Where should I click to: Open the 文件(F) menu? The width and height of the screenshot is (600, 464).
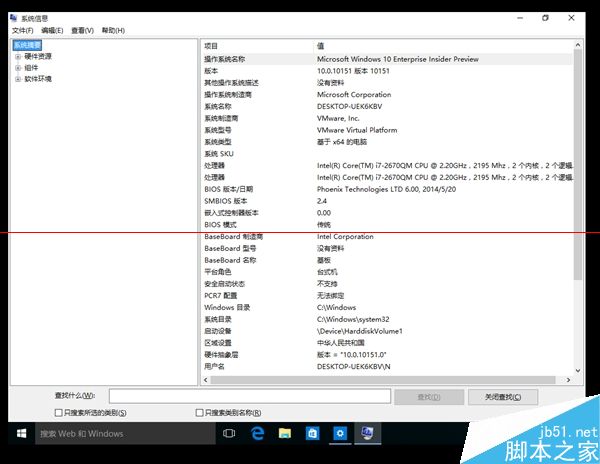point(22,30)
